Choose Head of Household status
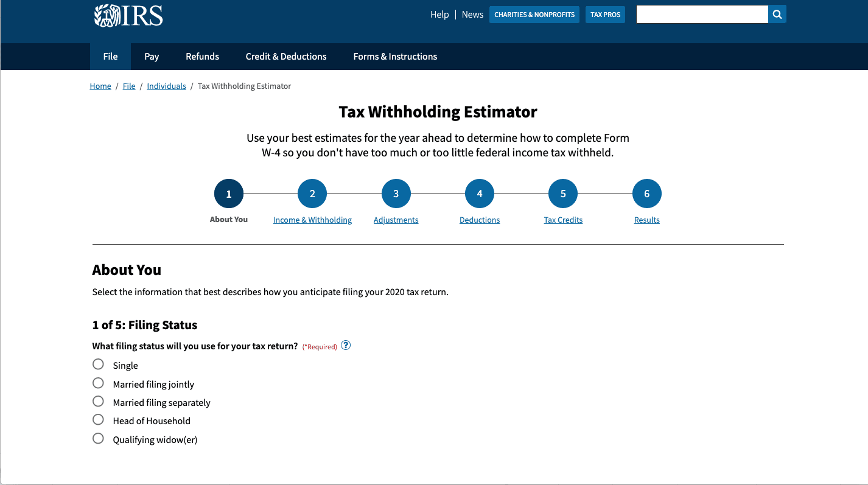 point(98,419)
